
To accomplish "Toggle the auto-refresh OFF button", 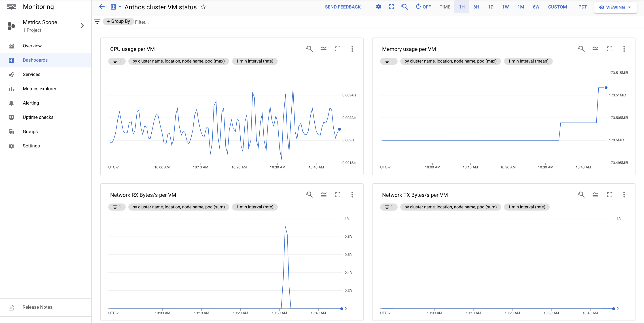I will click(x=423, y=7).
